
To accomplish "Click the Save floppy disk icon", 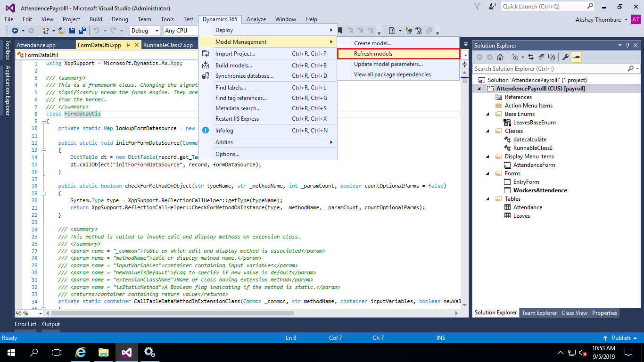I will (72, 31).
